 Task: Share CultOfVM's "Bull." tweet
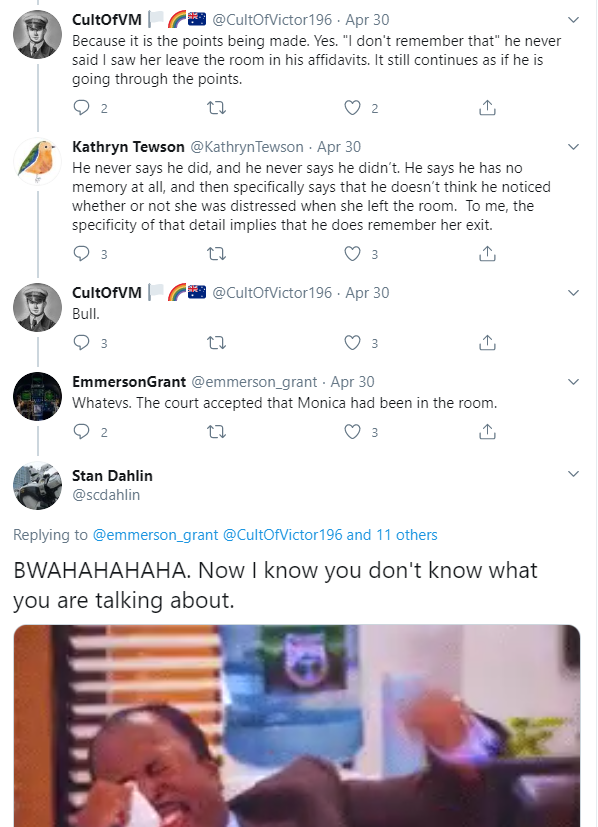coord(487,343)
